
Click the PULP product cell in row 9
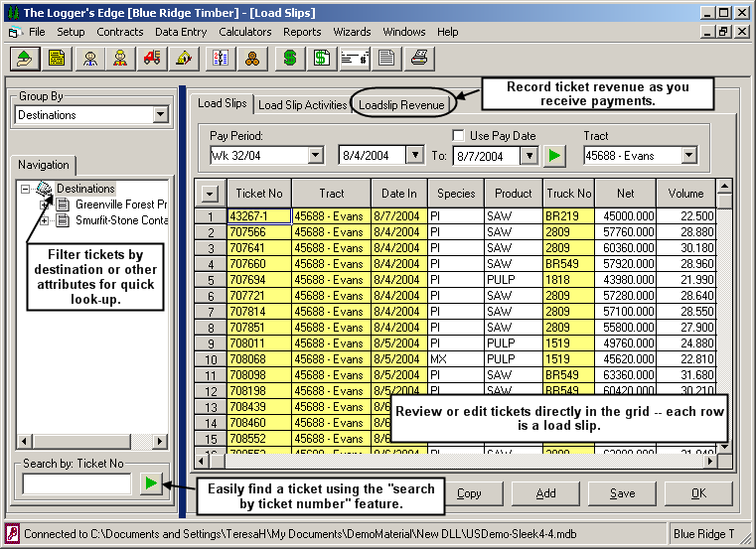(x=514, y=343)
